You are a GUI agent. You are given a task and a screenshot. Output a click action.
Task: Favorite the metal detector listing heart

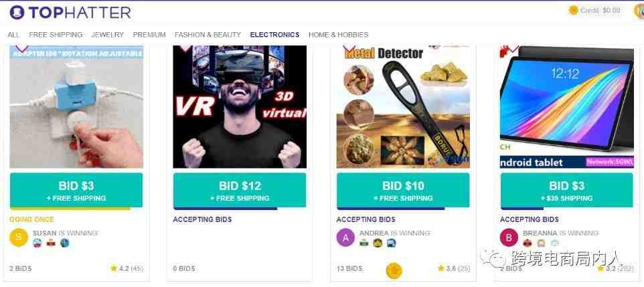[349, 49]
